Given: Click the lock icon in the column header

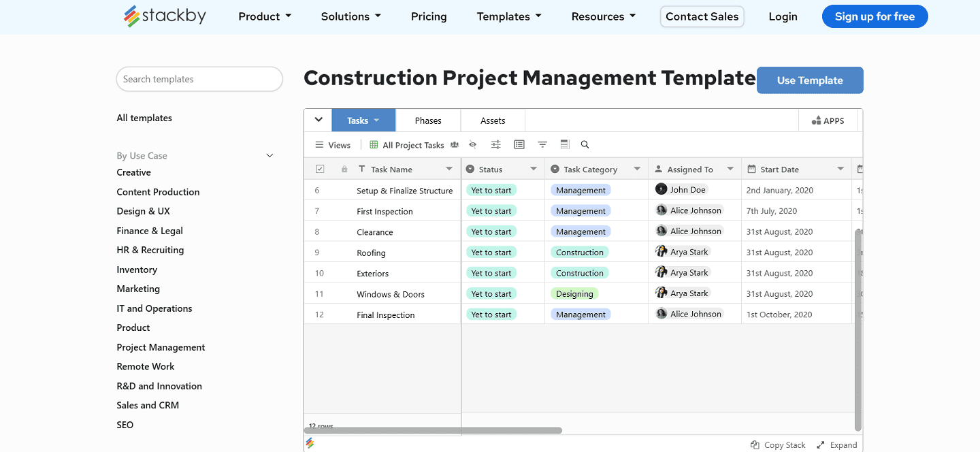Looking at the screenshot, I should 344,168.
